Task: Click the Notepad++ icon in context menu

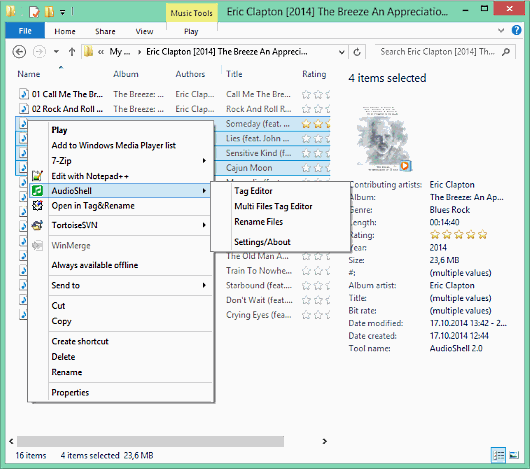Action: coord(37,176)
